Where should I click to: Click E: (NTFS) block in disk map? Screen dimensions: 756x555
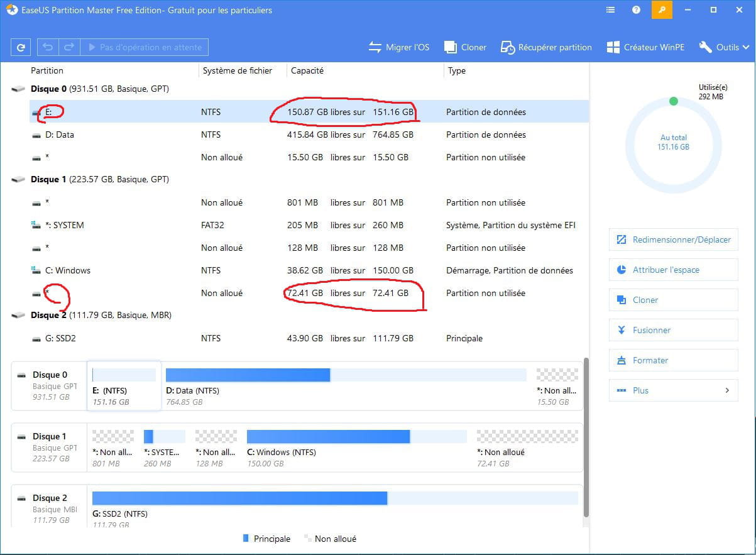tap(124, 385)
